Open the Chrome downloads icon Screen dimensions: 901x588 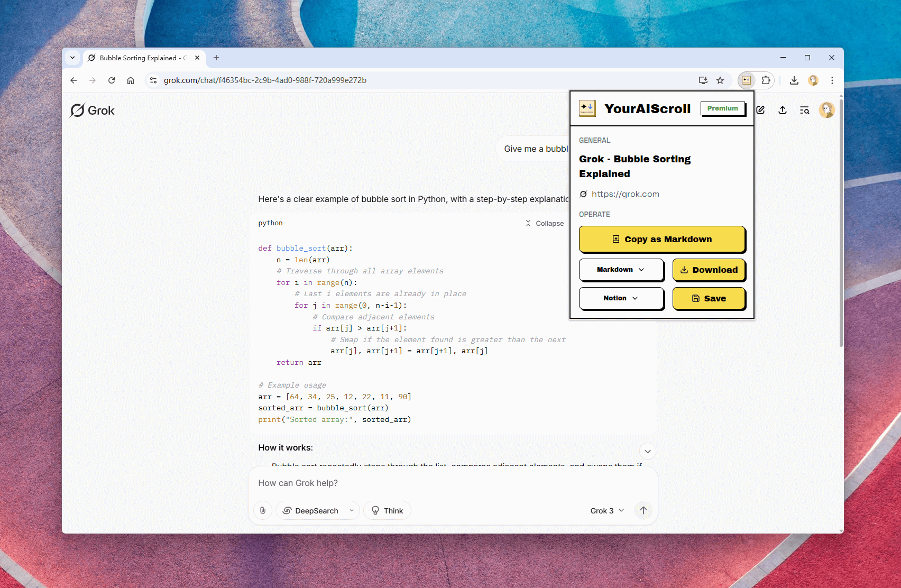click(794, 80)
